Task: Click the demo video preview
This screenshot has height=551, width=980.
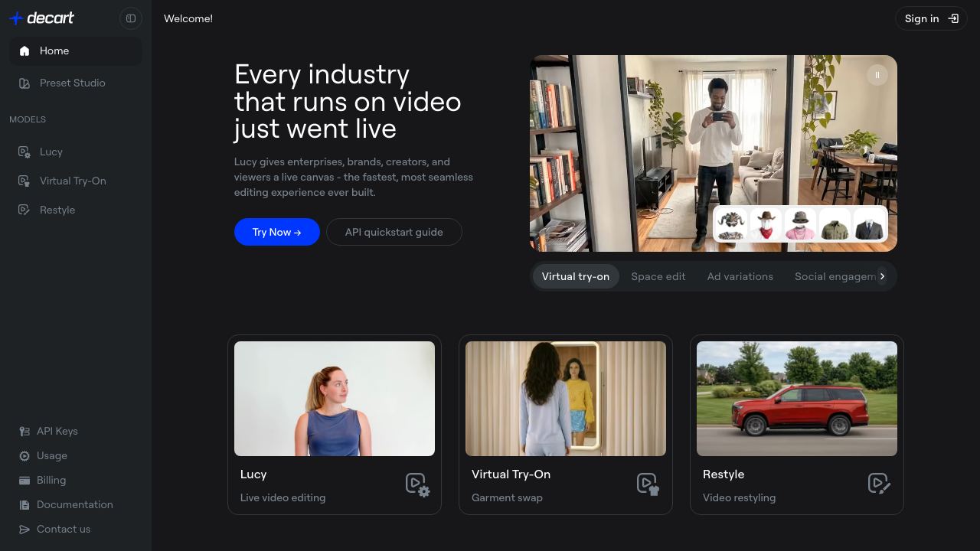Action: (x=714, y=153)
